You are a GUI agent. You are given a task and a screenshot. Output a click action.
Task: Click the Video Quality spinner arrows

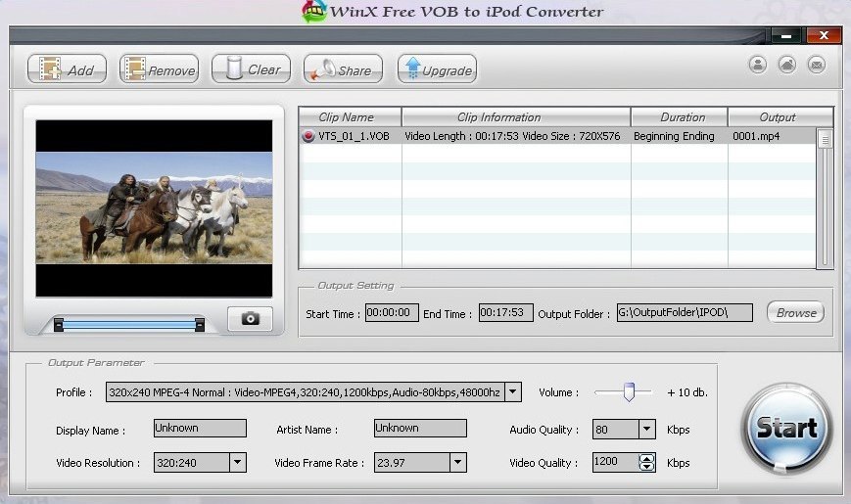[x=647, y=462]
